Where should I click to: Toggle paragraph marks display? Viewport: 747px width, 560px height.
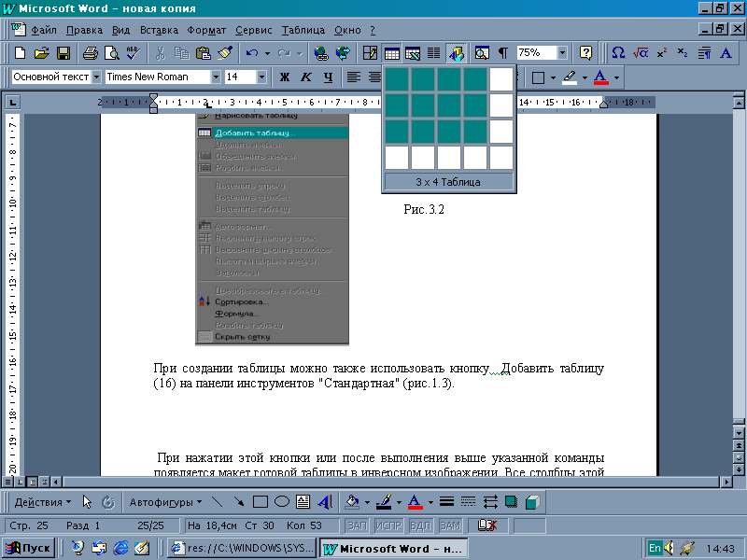pyautogui.click(x=502, y=53)
